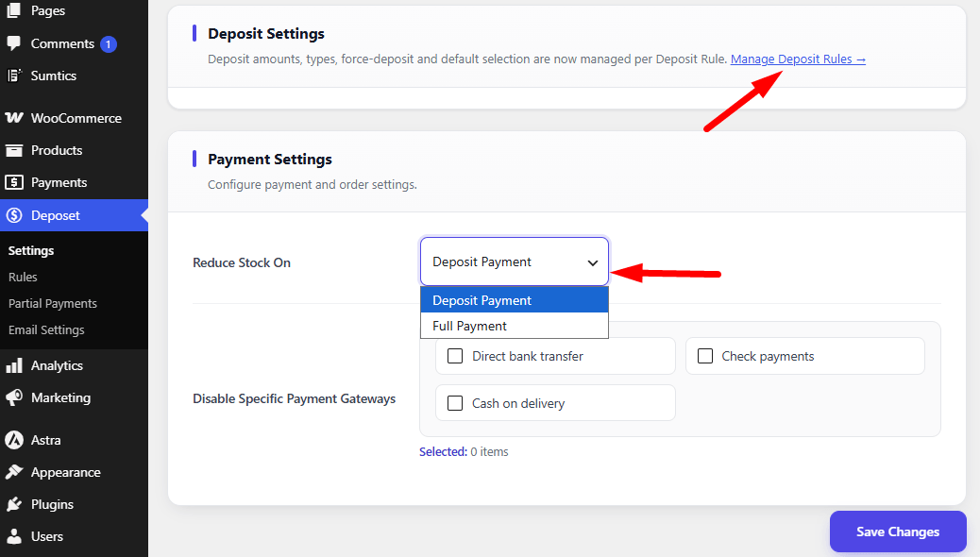Open Plugins via plug icon
The width and height of the screenshot is (980, 557).
point(14,504)
